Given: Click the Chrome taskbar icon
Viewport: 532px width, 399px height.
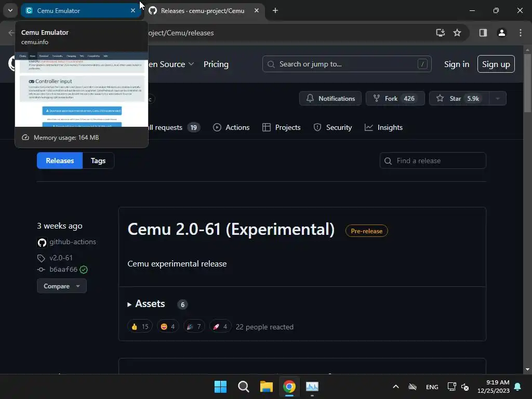Looking at the screenshot, I should [289, 387].
